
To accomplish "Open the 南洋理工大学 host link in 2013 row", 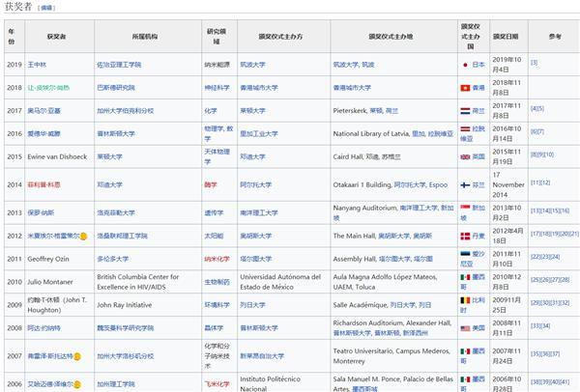I will click(259, 212).
